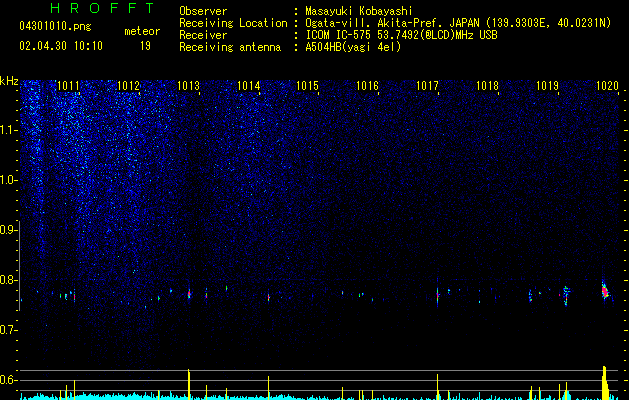
Task: Click the Receiver label
Action: coord(203,35)
